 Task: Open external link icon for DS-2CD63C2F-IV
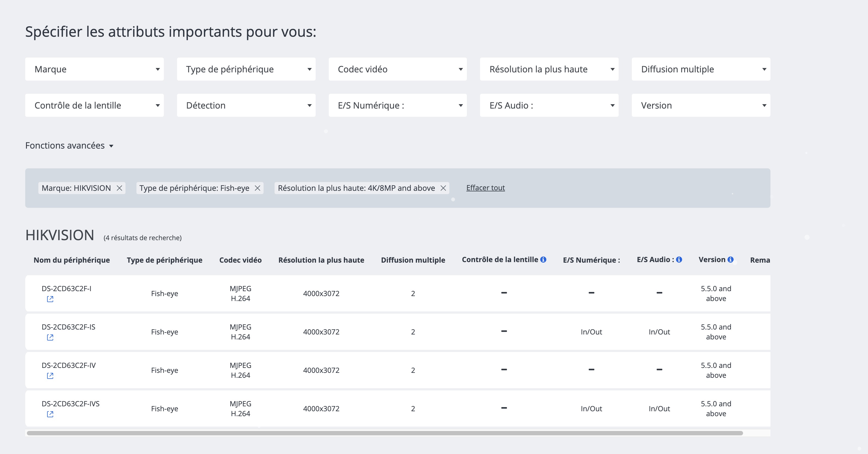[x=50, y=376]
